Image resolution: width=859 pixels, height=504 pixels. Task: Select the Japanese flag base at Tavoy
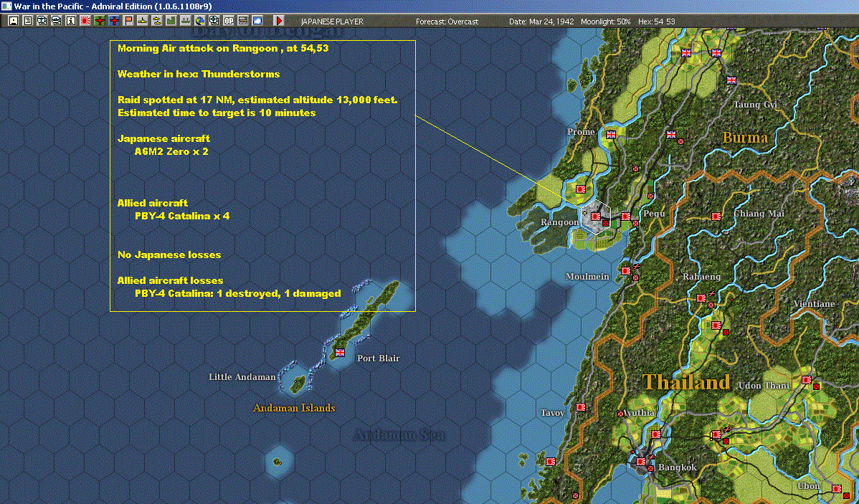pyautogui.click(x=581, y=407)
